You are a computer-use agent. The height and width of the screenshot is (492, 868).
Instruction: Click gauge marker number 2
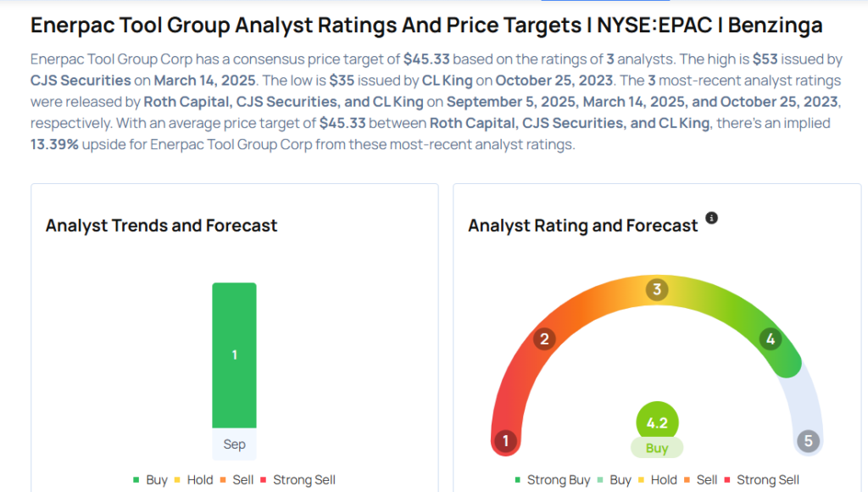click(x=544, y=339)
